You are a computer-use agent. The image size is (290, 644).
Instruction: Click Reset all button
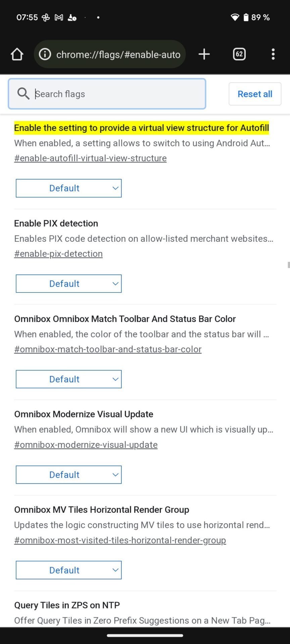pyautogui.click(x=255, y=94)
